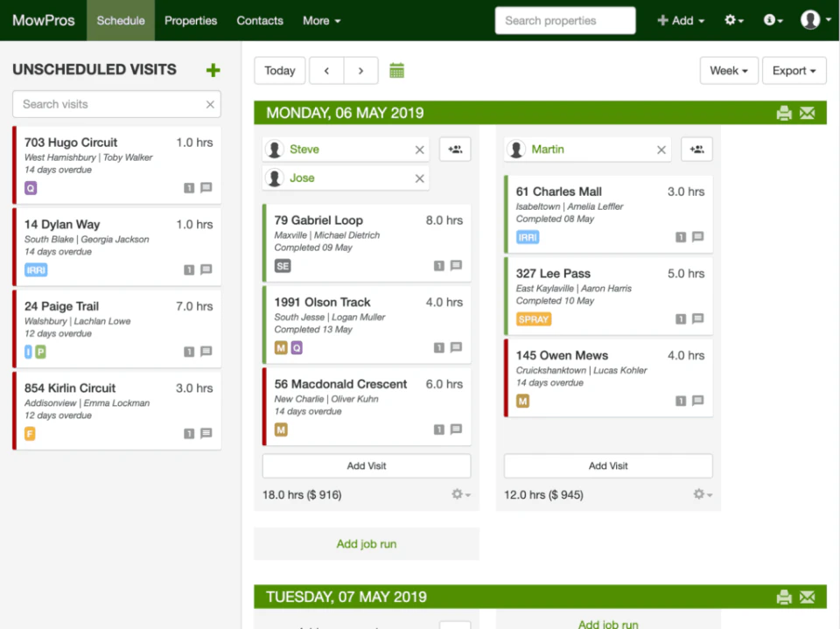Remove Jose from the job run

coord(420,178)
